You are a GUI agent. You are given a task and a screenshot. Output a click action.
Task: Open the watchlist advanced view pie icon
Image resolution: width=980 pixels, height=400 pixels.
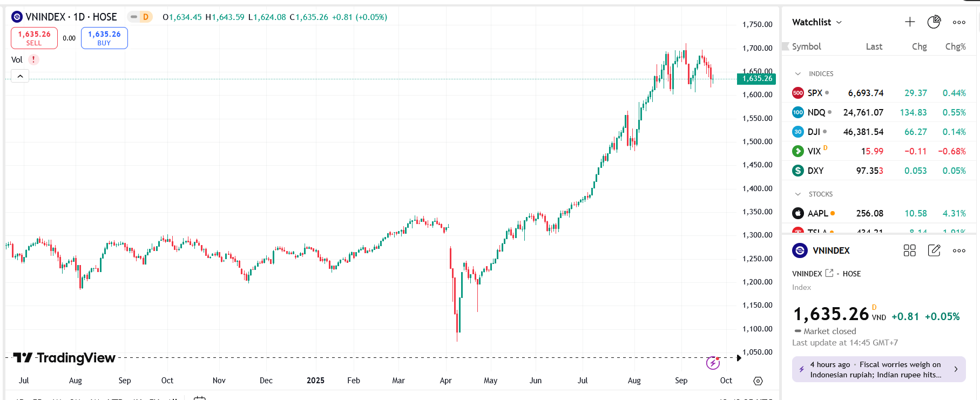934,22
